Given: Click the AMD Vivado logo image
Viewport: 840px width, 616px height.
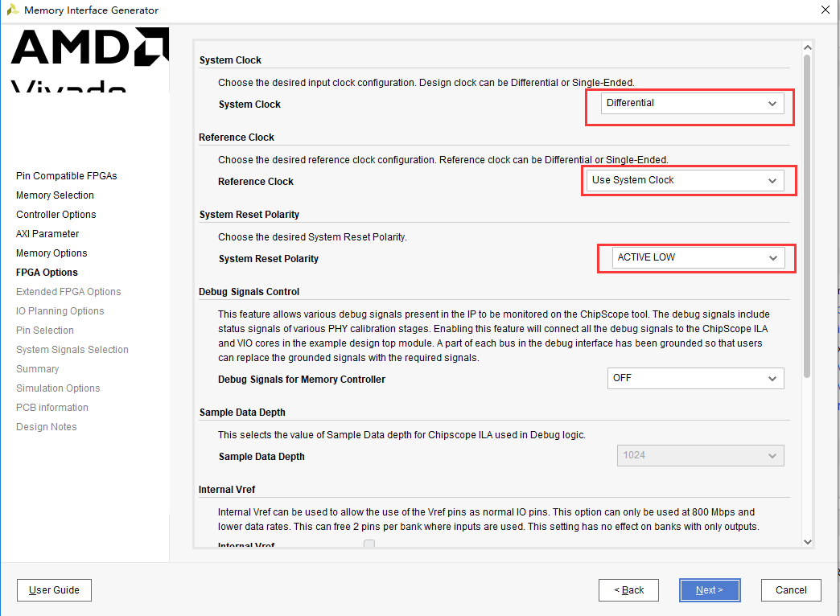Looking at the screenshot, I should coord(89,60).
